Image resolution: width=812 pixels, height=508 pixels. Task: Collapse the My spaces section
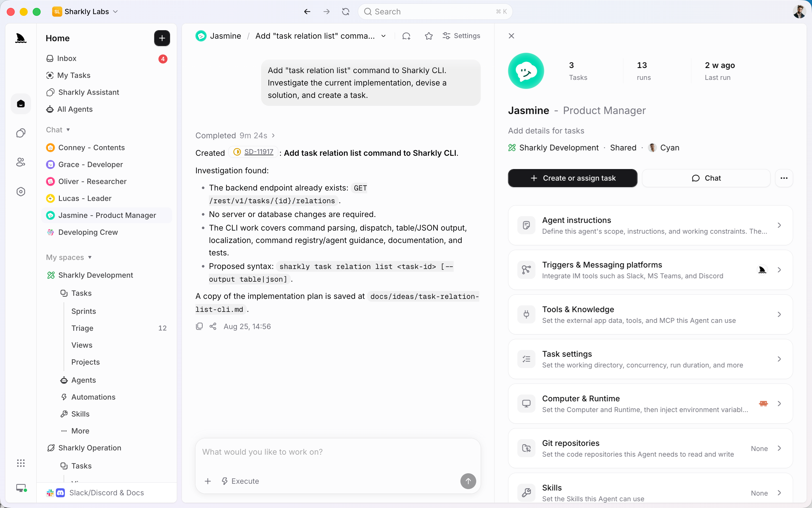click(x=69, y=257)
